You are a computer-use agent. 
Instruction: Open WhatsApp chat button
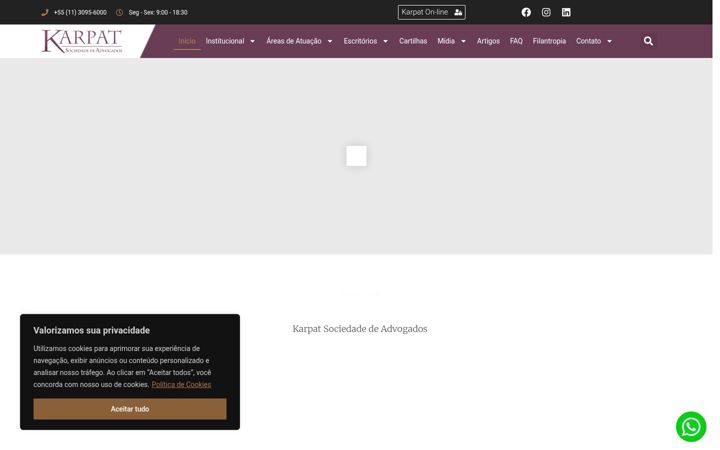pyautogui.click(x=691, y=427)
